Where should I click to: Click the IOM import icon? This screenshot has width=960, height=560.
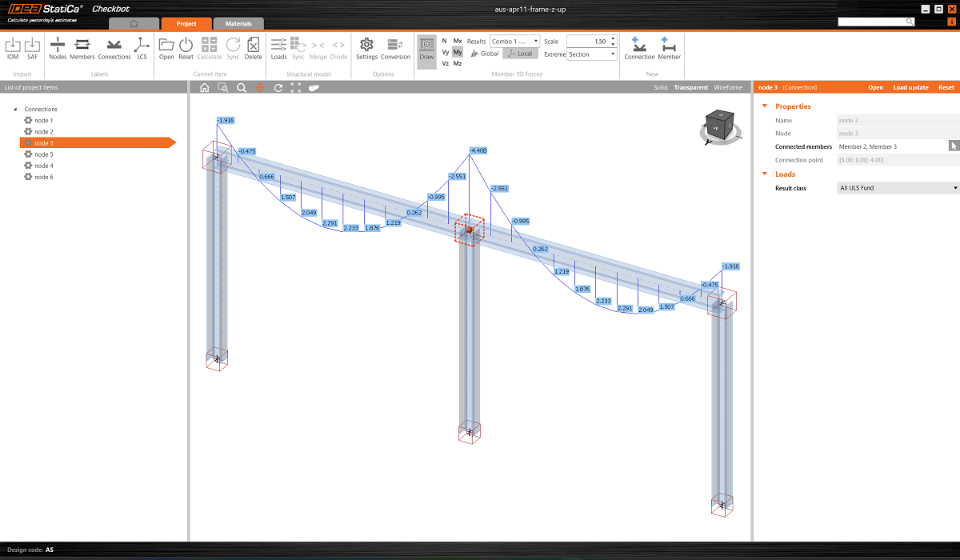click(12, 47)
